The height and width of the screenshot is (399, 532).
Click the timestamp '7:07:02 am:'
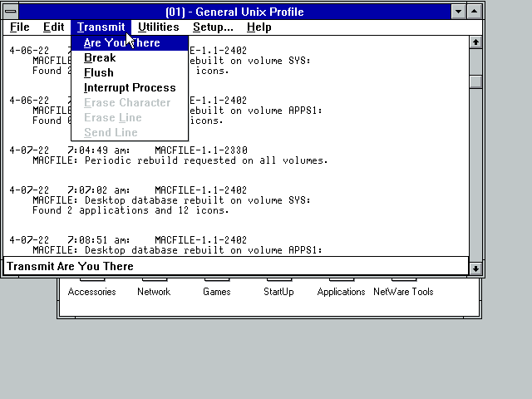pyautogui.click(x=98, y=190)
